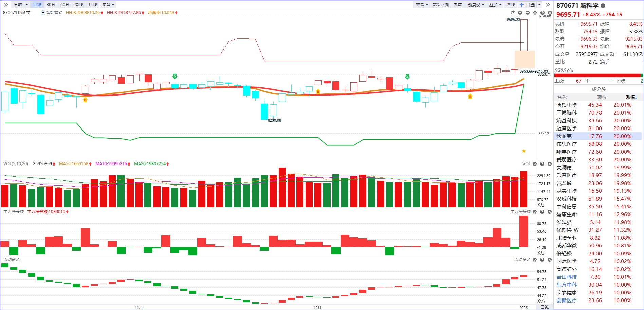Open main chart indicator settings gear
Viewport: 644px width, 310px height.
point(535,13)
